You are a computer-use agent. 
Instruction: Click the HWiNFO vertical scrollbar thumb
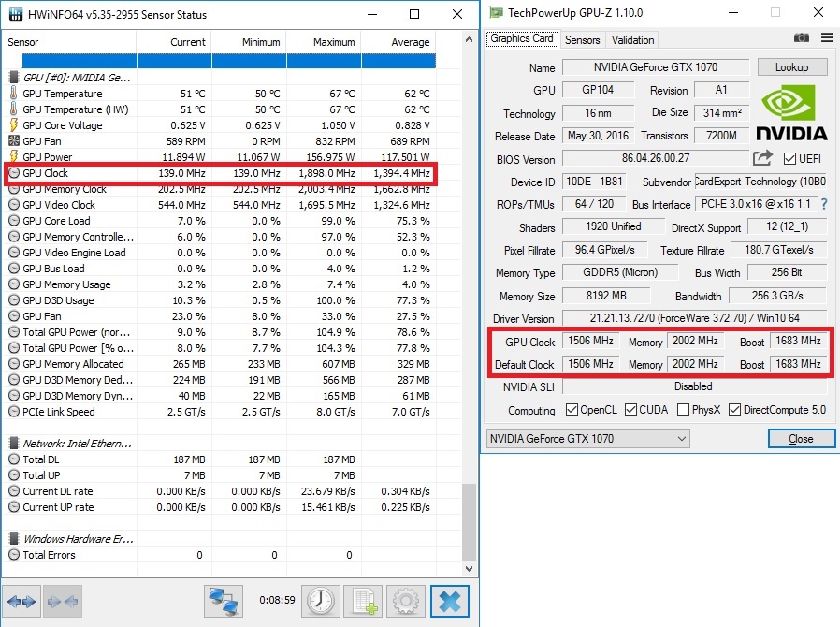469,521
